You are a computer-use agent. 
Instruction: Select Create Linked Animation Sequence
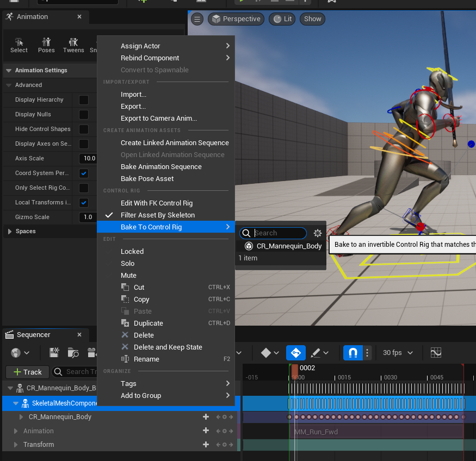[x=175, y=143]
